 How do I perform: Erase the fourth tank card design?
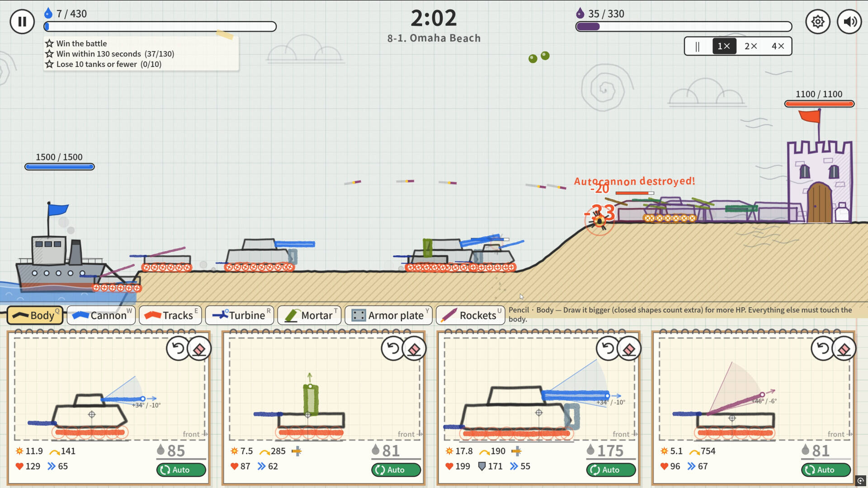coord(844,348)
